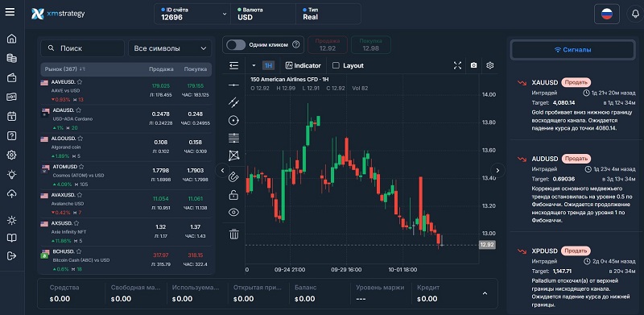The height and width of the screenshot is (315, 644).
Task: Open chart settings gear
Action: [489, 65]
